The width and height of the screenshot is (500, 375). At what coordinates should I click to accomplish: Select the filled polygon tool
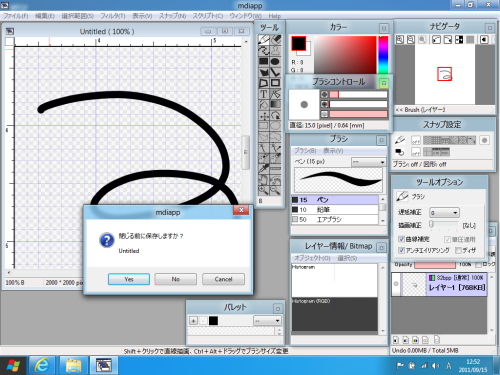click(264, 72)
